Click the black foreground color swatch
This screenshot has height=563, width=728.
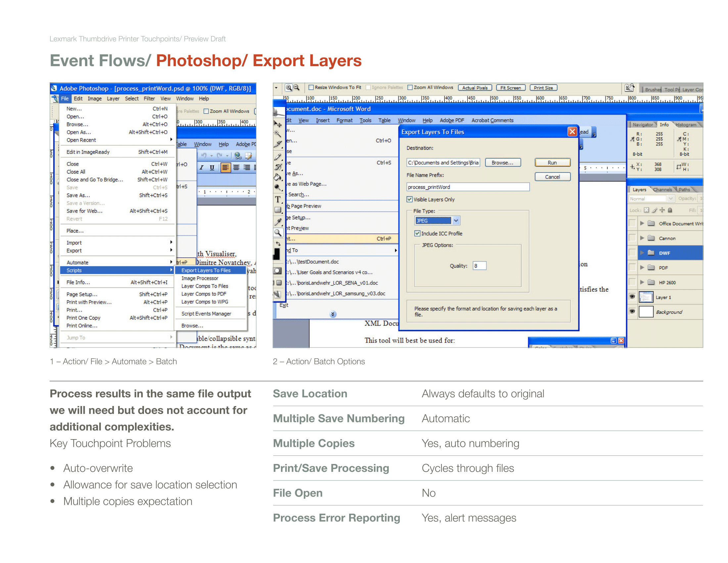(277, 253)
